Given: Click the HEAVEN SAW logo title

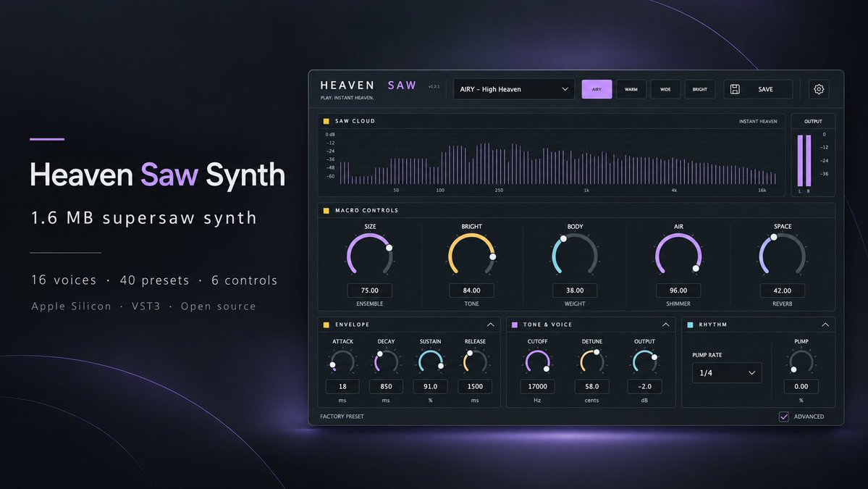Looking at the screenshot, I should [x=368, y=85].
